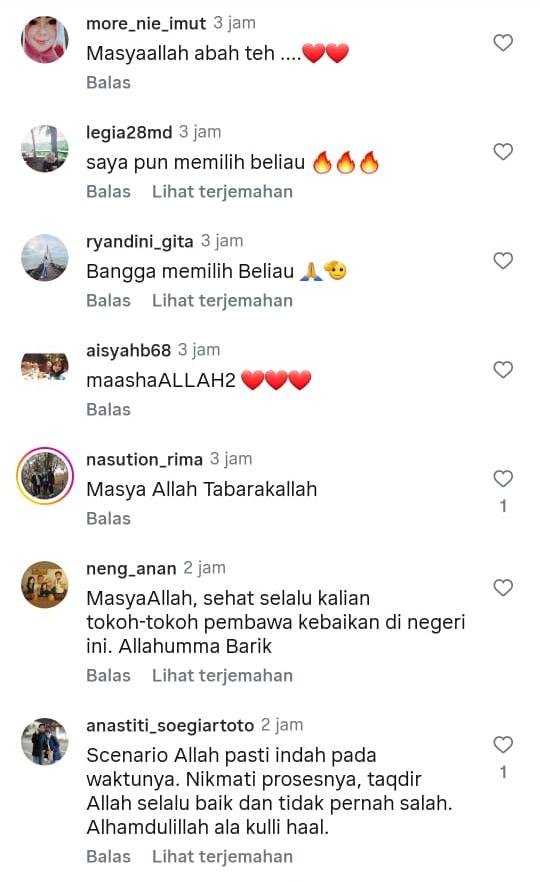
Task: View nasution_rima's story ring avatar
Action: 45,476
